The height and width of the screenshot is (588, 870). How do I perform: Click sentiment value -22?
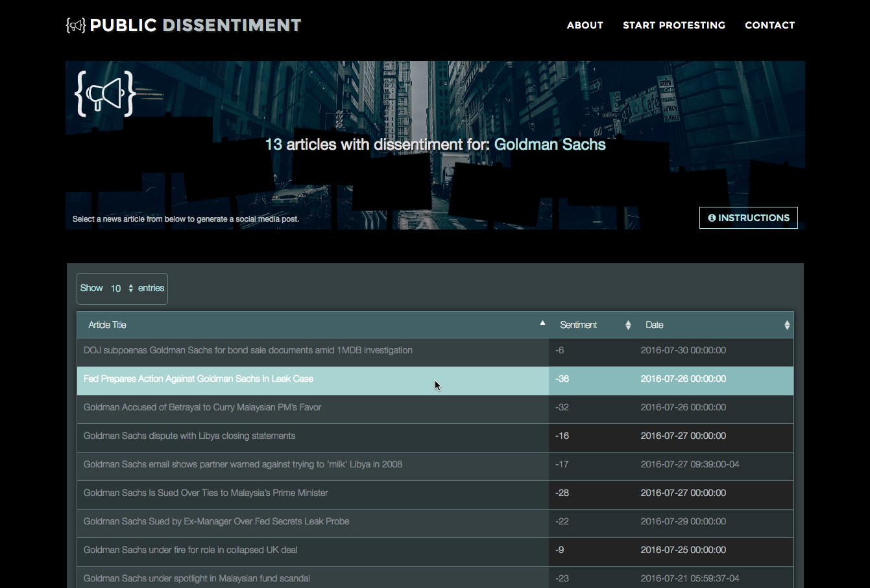(562, 521)
